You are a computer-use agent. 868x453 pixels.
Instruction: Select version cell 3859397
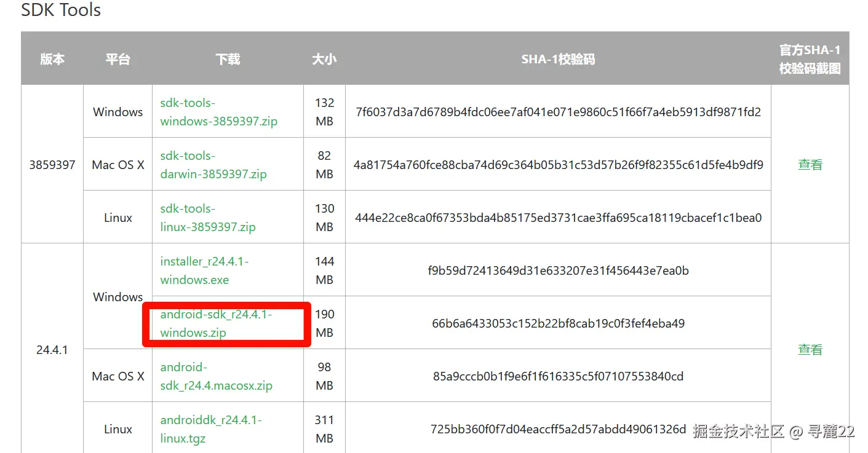(52, 165)
